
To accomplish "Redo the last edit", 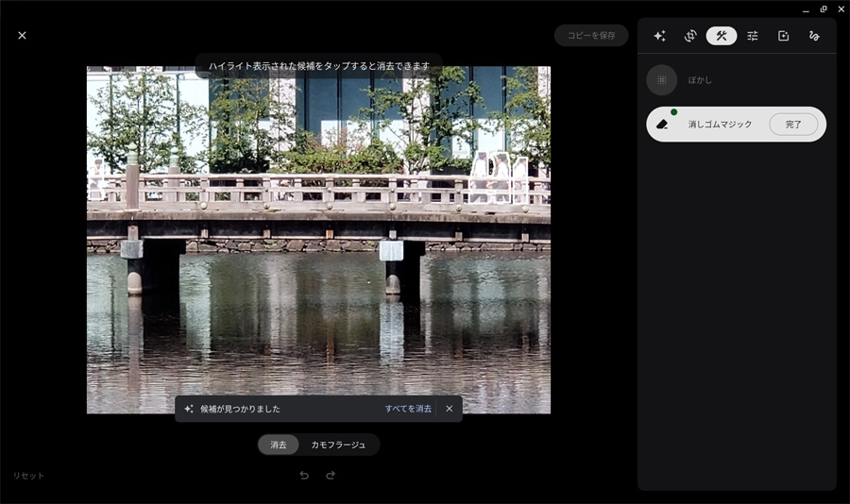I will 331,476.
